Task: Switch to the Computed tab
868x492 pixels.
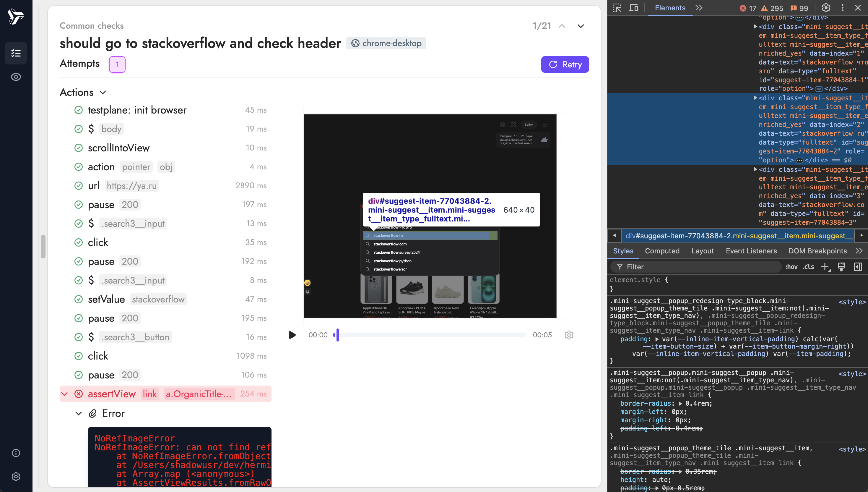Action: (x=662, y=251)
